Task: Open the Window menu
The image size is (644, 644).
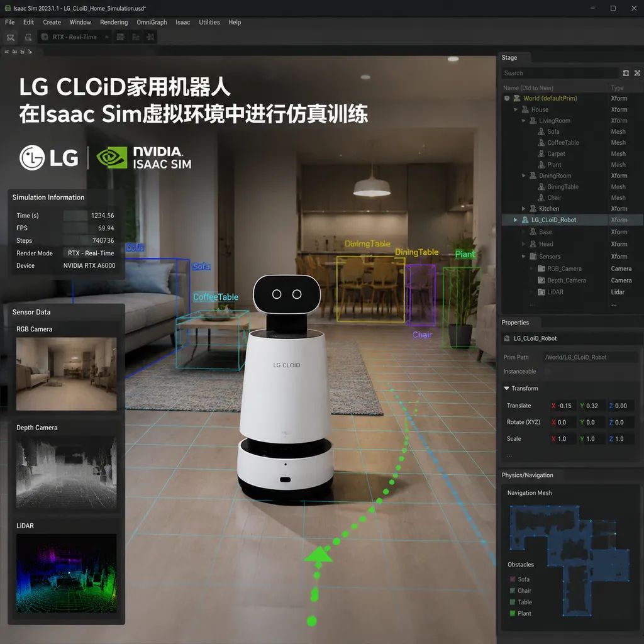Action: [x=80, y=22]
